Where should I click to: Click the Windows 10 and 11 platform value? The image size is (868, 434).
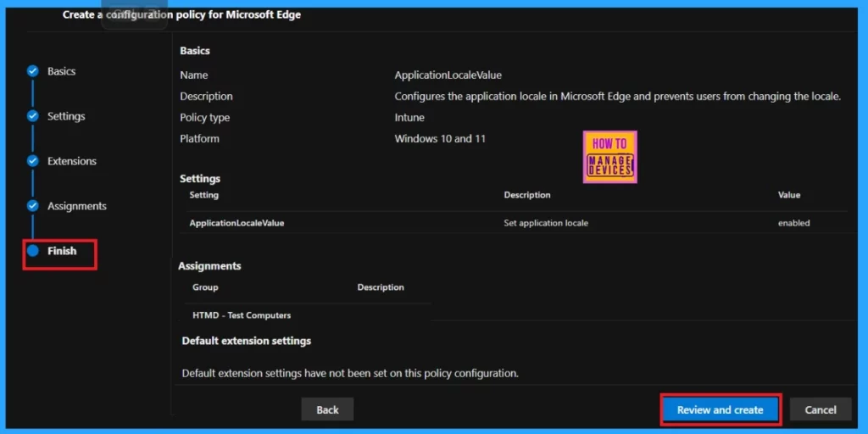(440, 138)
